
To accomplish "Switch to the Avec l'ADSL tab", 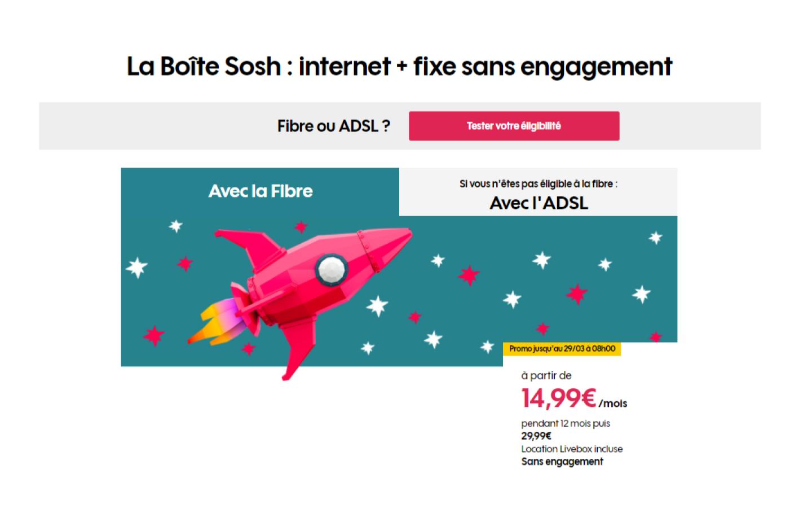I will (x=538, y=192).
